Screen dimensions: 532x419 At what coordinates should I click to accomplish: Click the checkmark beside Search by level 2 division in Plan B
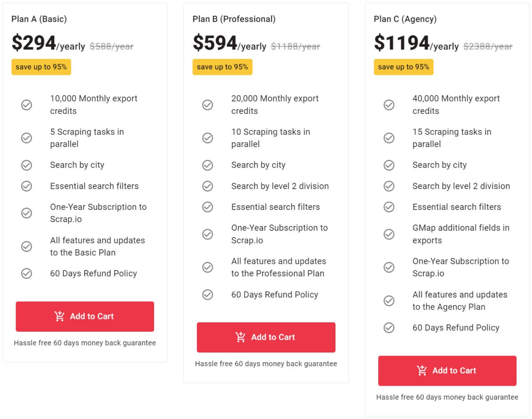(x=207, y=186)
